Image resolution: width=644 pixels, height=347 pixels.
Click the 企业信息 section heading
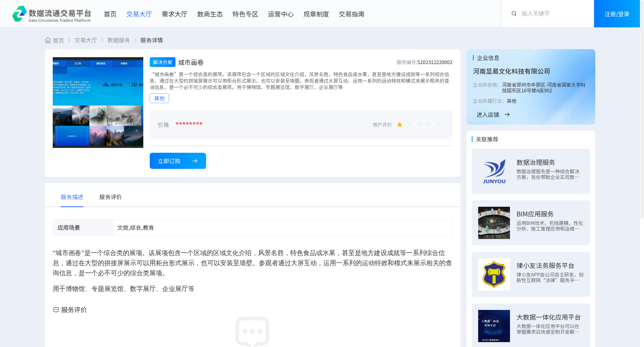click(x=488, y=58)
